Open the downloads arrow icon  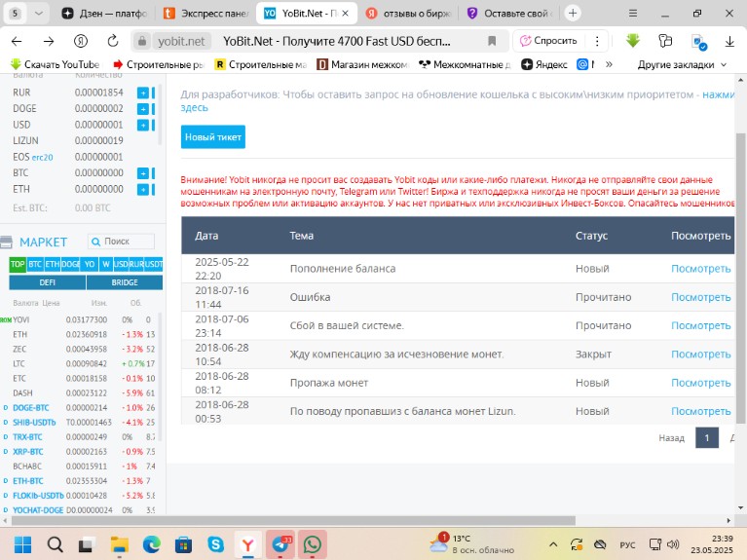coord(729,42)
